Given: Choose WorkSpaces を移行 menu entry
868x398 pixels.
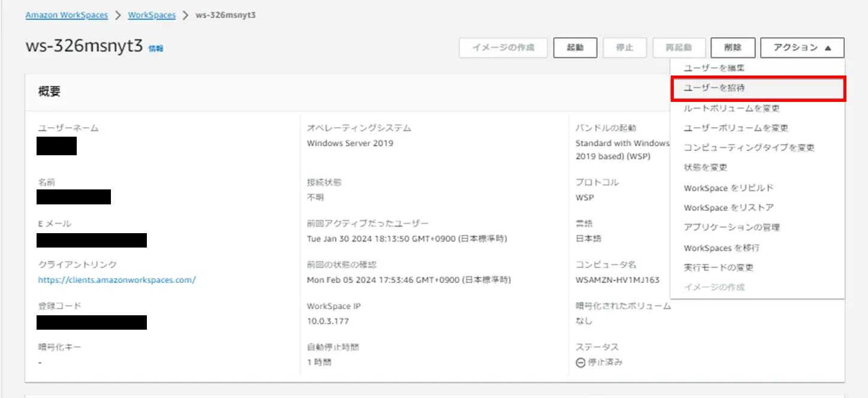Looking at the screenshot, I should pyautogui.click(x=722, y=248).
